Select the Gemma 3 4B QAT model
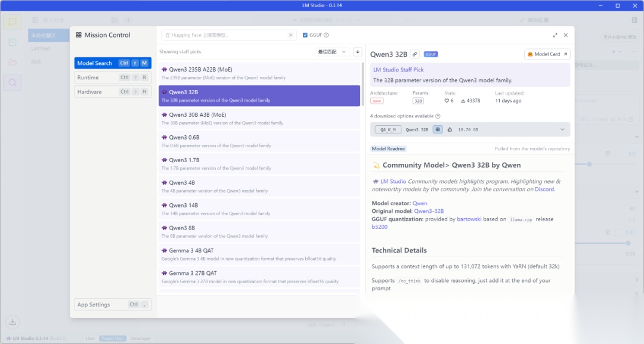 coord(259,254)
